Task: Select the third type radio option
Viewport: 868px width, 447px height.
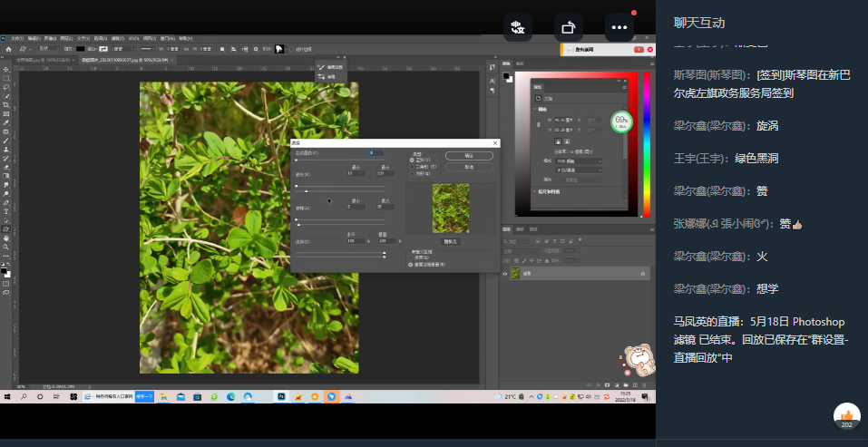Action: (412, 173)
